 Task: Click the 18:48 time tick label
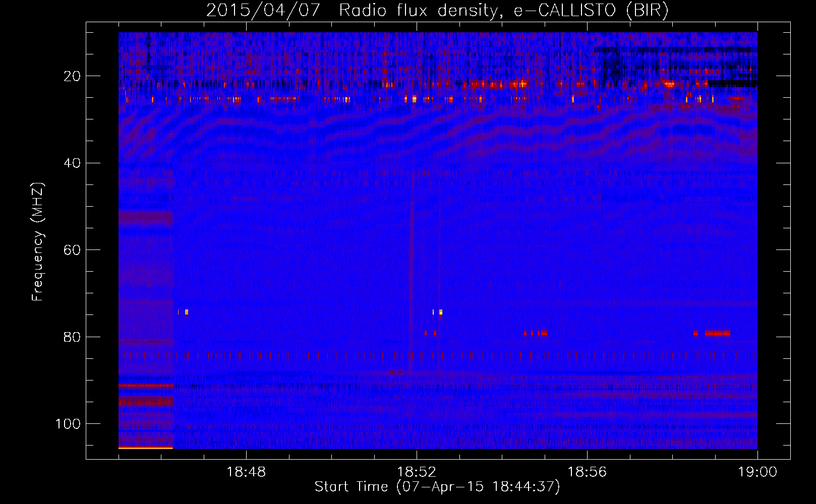click(x=247, y=472)
